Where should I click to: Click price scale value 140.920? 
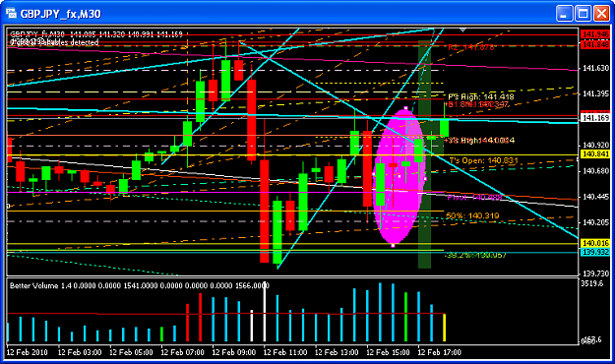click(x=595, y=146)
